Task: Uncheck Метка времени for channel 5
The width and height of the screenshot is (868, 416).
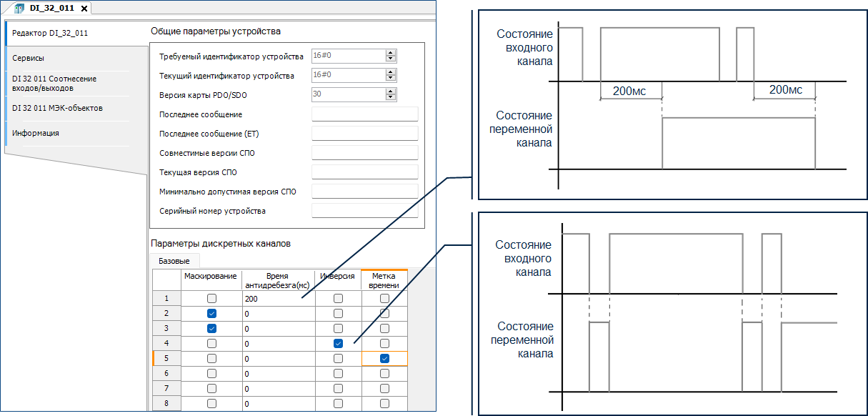Action: (385, 359)
